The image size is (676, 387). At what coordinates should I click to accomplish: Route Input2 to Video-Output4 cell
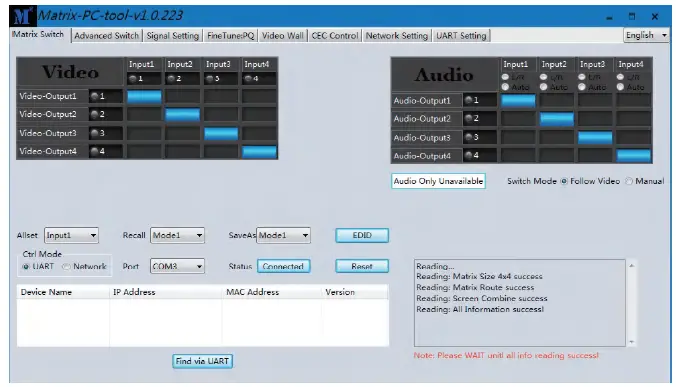182,152
